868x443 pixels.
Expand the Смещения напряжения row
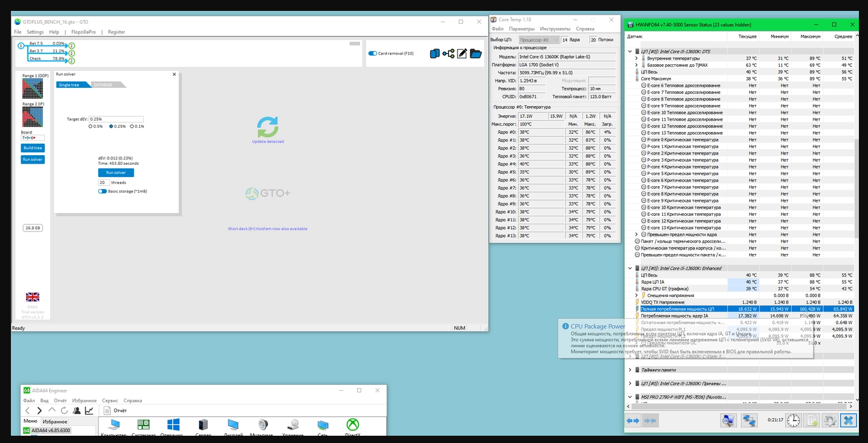[636, 295]
